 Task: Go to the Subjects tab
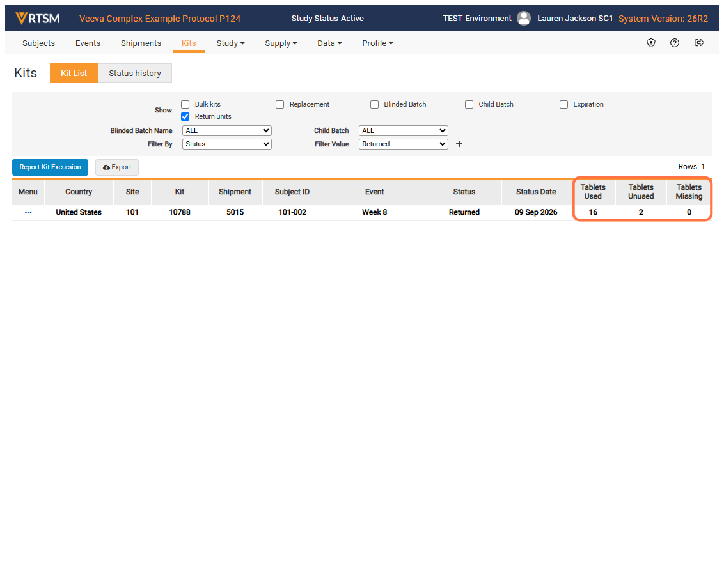tap(39, 43)
